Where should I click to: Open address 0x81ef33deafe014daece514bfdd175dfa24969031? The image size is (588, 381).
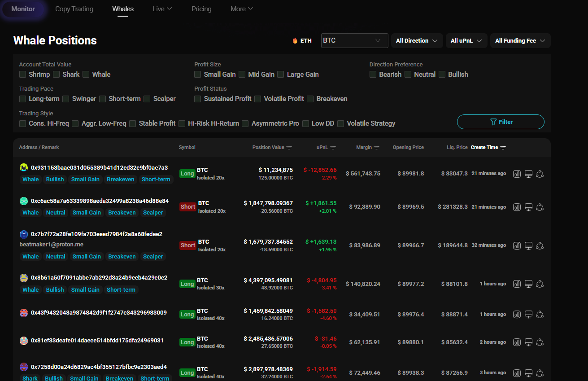coord(97,341)
